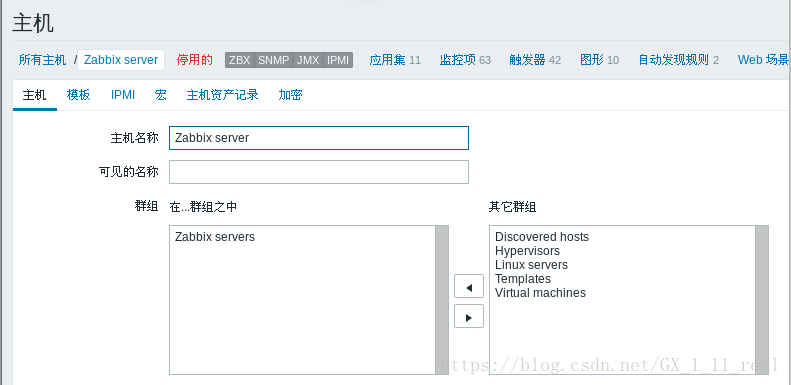Open 自动发现规则 2 link

click(679, 60)
